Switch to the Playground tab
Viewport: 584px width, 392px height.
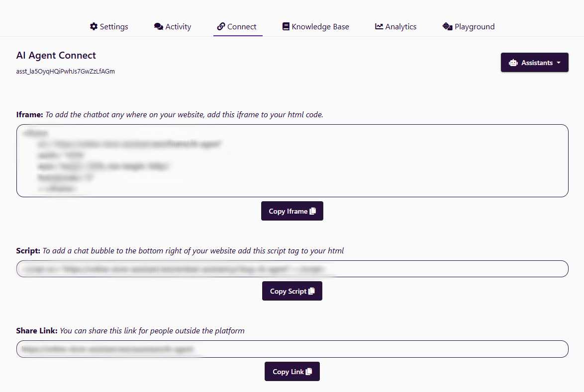475,27
